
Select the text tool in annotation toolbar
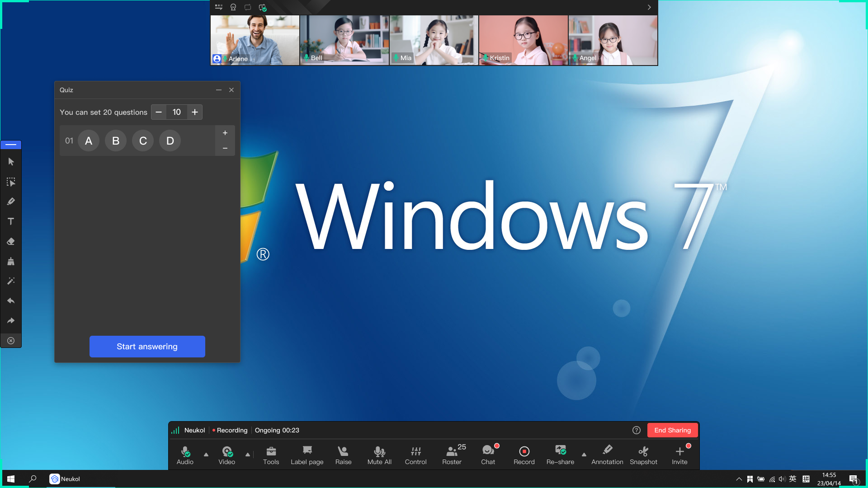tap(11, 221)
